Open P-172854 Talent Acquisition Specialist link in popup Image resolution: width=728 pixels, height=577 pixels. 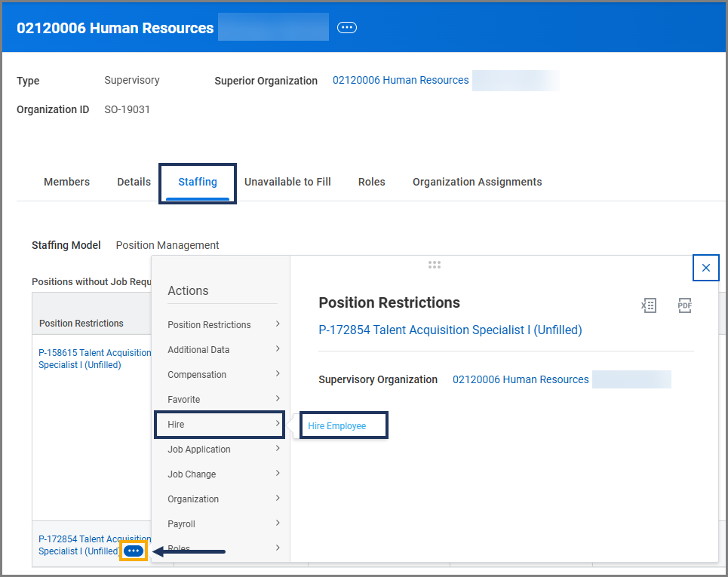coord(450,330)
